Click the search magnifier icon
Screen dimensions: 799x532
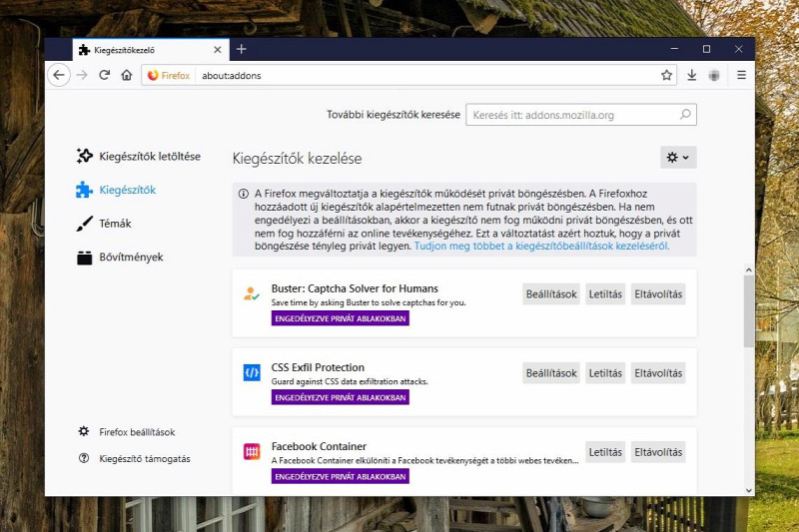point(685,115)
